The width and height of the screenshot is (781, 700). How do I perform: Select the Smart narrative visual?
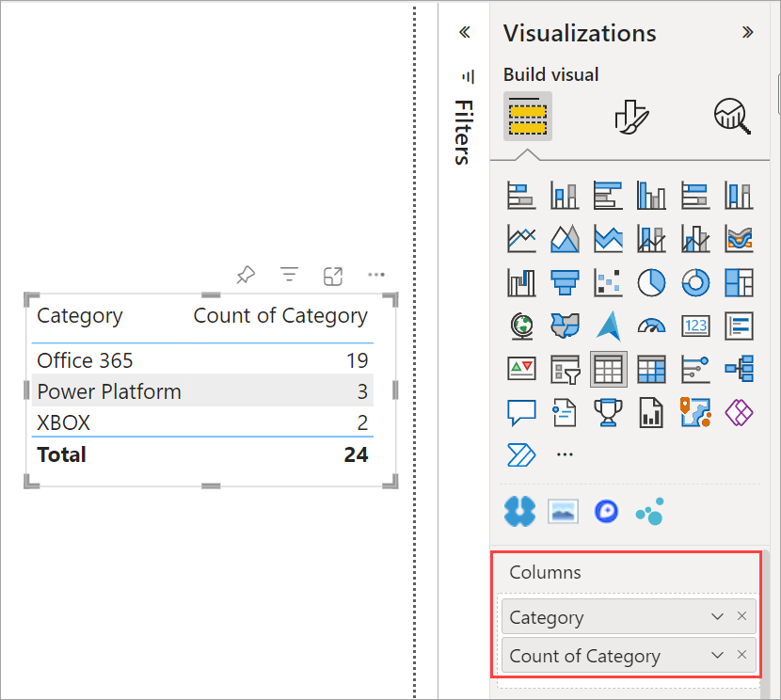click(565, 413)
